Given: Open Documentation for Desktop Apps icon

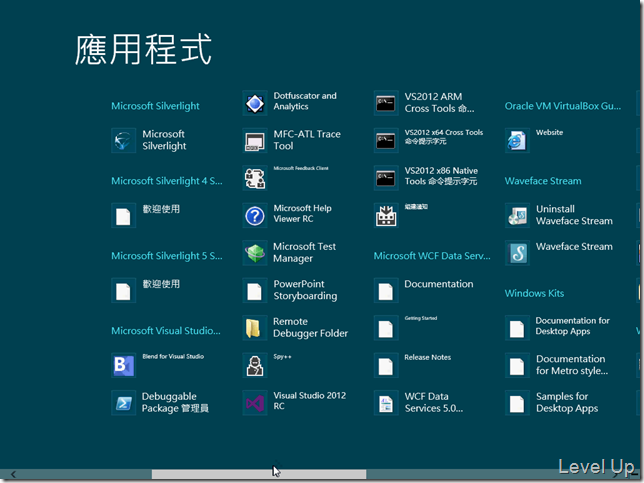Looking at the screenshot, I should tap(517, 328).
